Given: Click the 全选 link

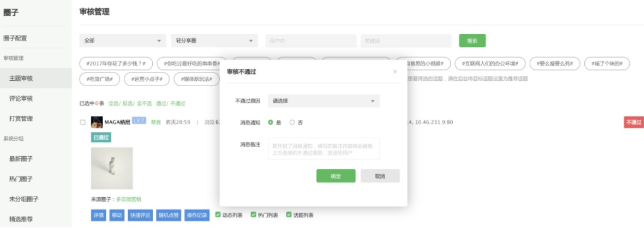Looking at the screenshot, I should [113, 104].
